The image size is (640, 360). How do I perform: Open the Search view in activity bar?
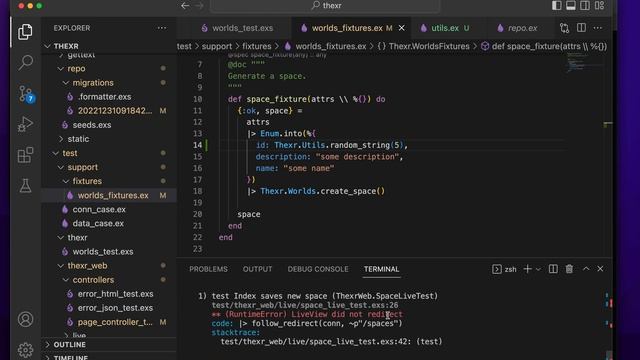pyautogui.click(x=25, y=62)
